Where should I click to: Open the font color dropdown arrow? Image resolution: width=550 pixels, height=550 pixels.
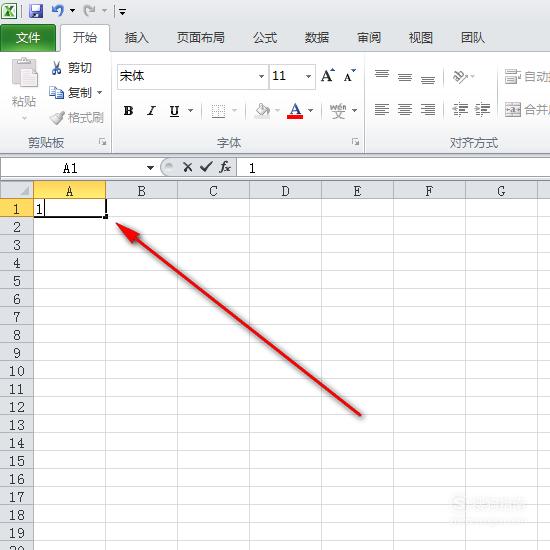click(x=310, y=111)
